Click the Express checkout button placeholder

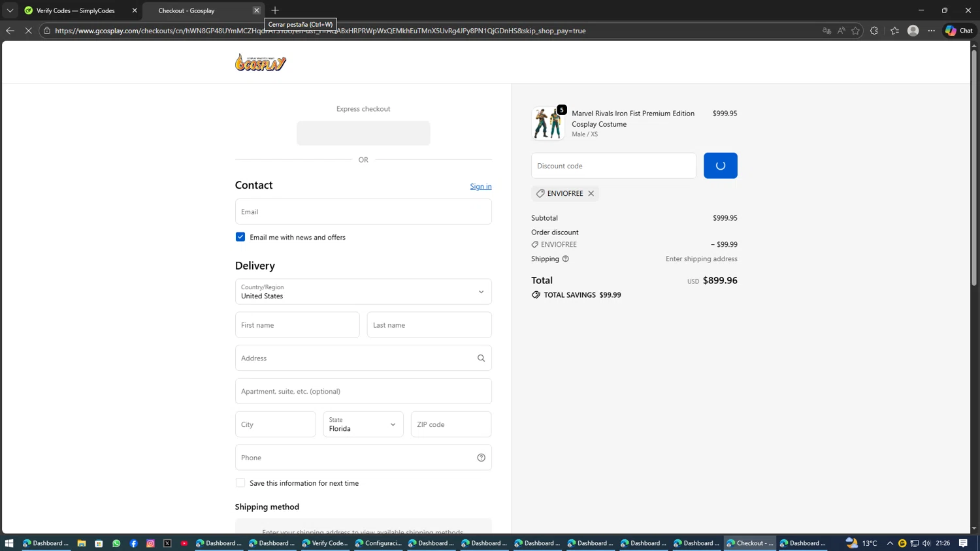tap(363, 133)
